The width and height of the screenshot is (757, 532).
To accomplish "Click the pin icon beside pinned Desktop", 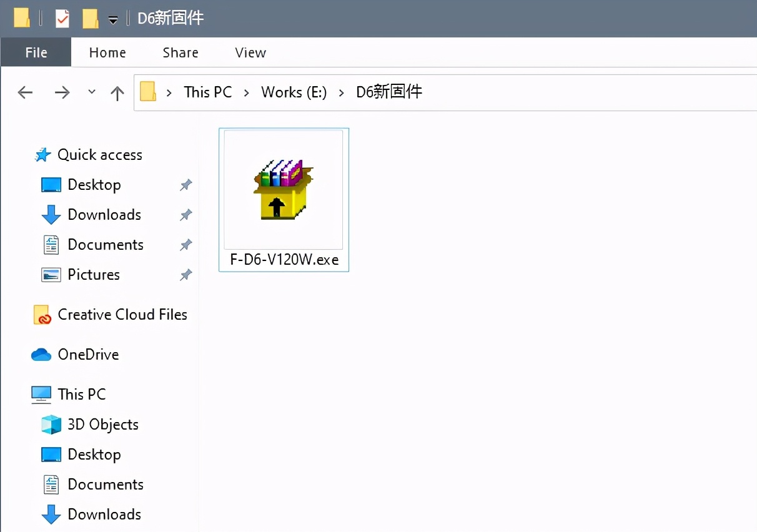I will point(186,185).
